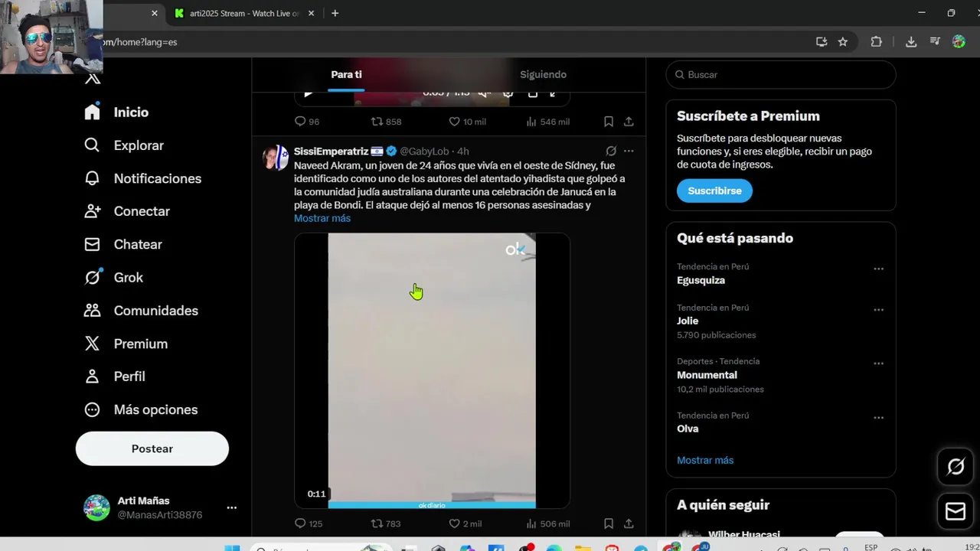Open Premium X icon in sidebar
The height and width of the screenshot is (551, 980).
pos(93,344)
